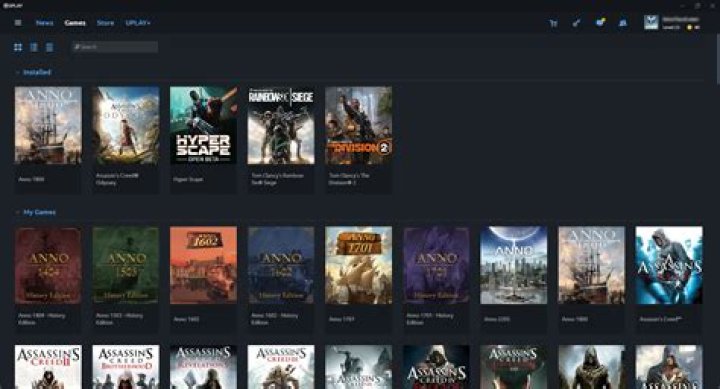Open the first Assassin's Creed tile
This screenshot has width=720, height=389.
(x=669, y=279)
